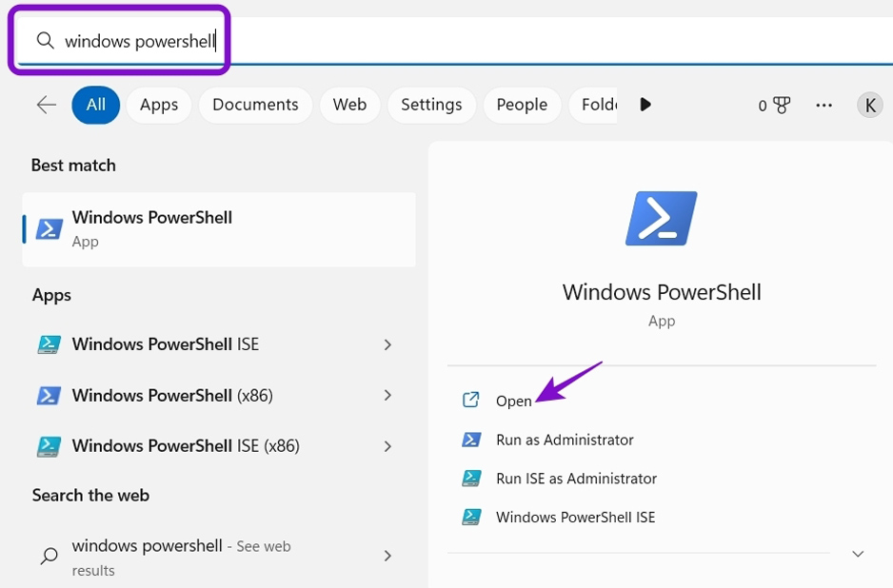Click the back arrow icon
Image resolution: width=893 pixels, height=588 pixels.
point(46,105)
